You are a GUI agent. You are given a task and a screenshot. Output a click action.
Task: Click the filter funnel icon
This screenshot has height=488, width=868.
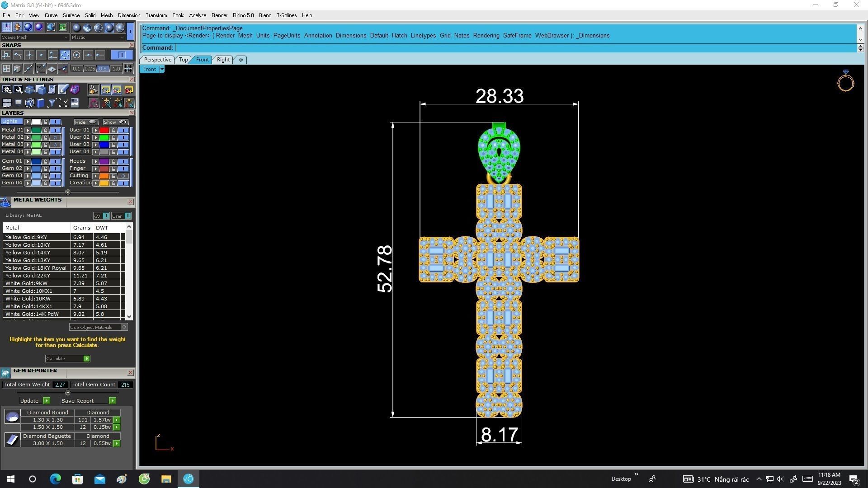coord(52,103)
